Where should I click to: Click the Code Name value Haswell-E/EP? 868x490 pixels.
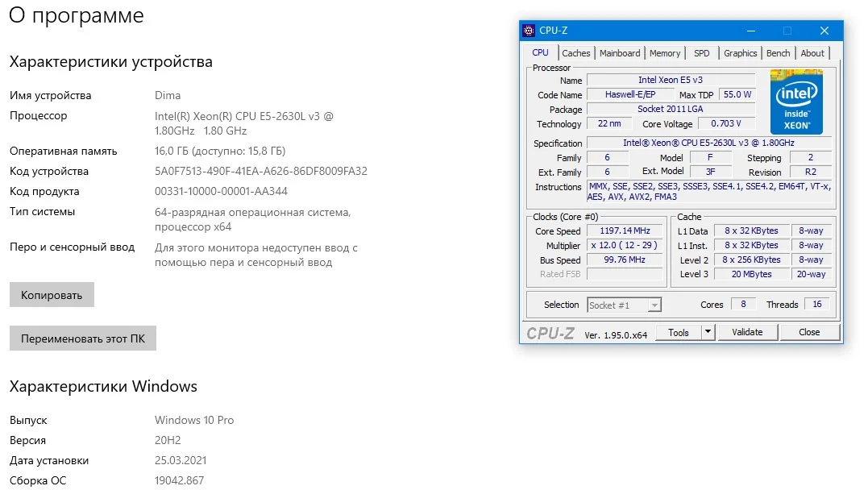[x=630, y=94]
